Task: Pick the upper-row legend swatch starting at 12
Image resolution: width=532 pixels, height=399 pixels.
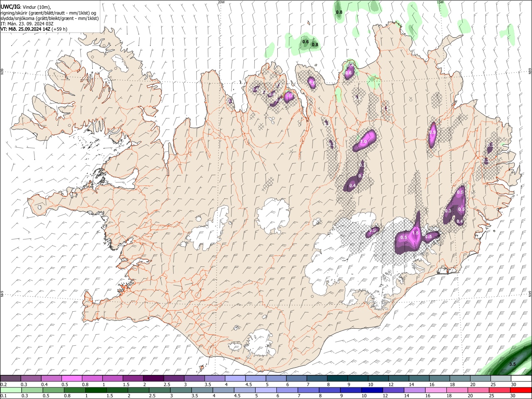Action: [x=399, y=378]
